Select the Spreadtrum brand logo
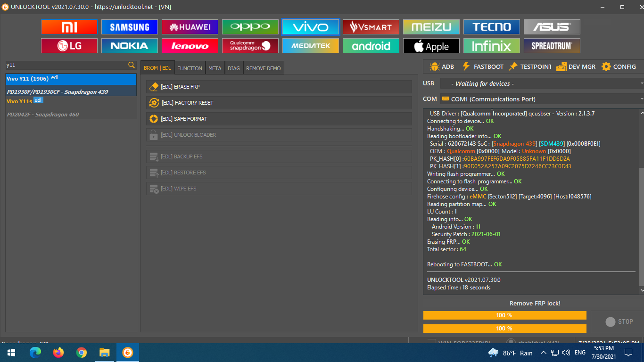The image size is (644, 362). click(x=552, y=46)
